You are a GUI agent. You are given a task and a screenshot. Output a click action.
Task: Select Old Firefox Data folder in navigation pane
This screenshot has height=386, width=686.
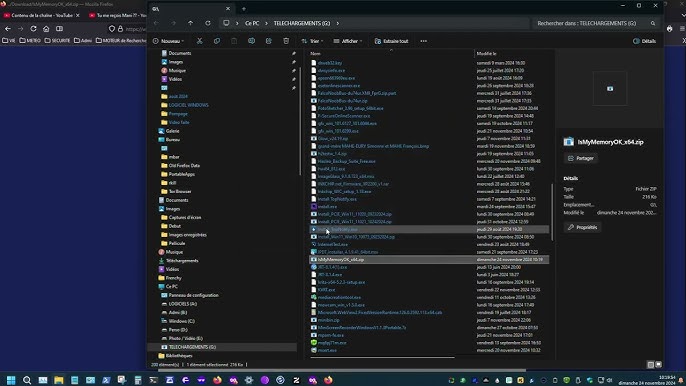pyautogui.click(x=184, y=165)
